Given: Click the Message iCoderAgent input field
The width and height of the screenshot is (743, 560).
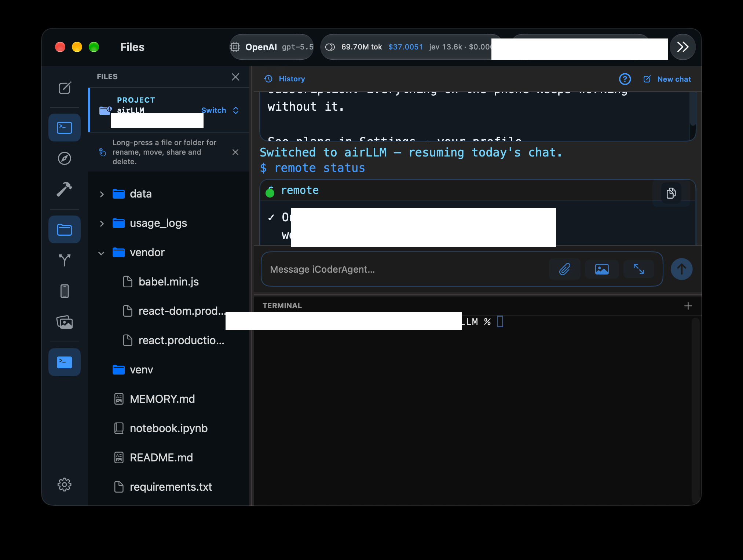Looking at the screenshot, I should tap(407, 269).
